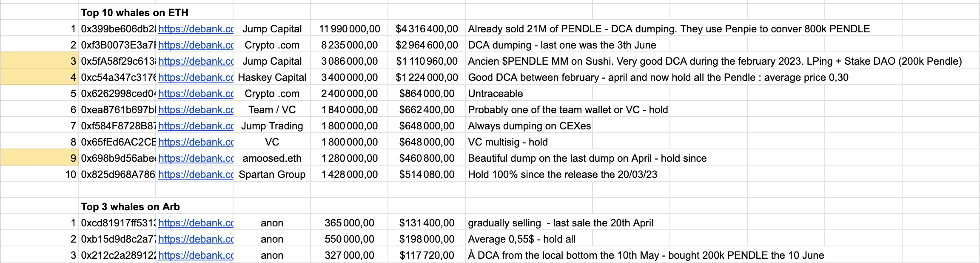The width and height of the screenshot is (980, 263).
Task: Select the $4 316 400,00 value cell
Action: 427,29
